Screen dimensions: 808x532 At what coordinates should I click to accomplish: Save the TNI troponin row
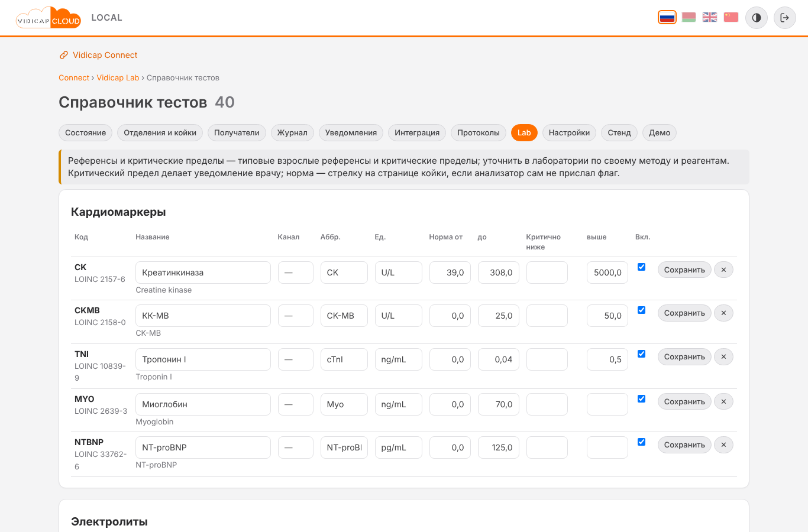click(x=684, y=356)
